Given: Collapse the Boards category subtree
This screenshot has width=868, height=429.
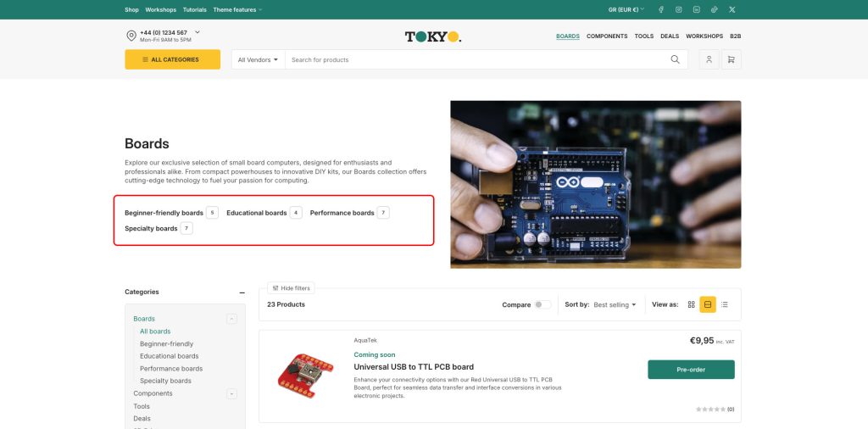Looking at the screenshot, I should tap(232, 319).
